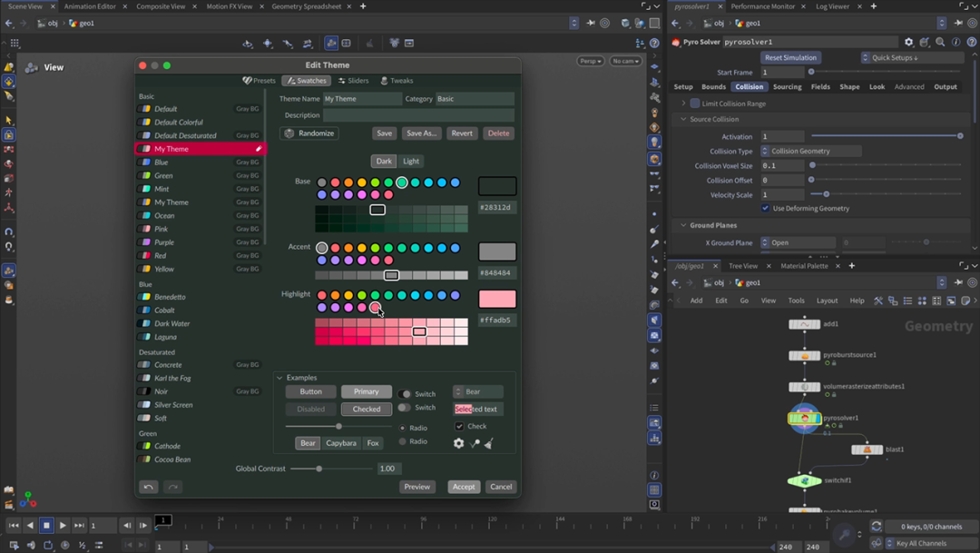Jump to last frame in playbar

click(x=79, y=526)
